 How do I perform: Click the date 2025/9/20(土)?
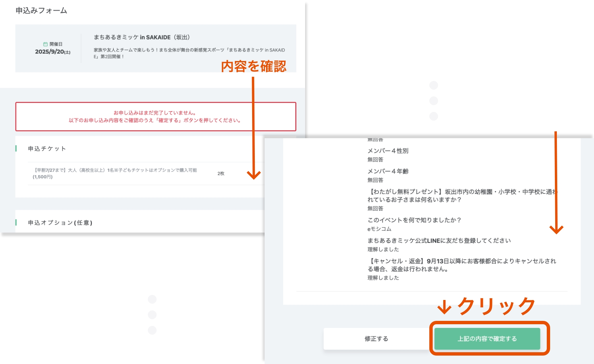tap(53, 52)
